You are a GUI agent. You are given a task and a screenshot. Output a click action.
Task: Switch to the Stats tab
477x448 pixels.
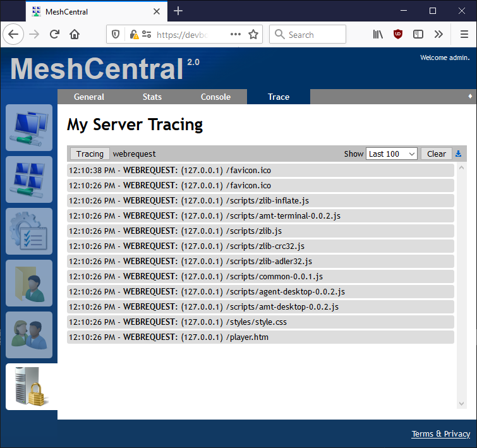click(152, 97)
